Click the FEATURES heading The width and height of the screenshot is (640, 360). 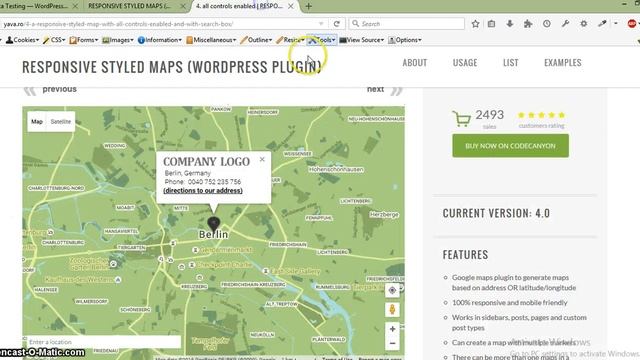(x=465, y=255)
